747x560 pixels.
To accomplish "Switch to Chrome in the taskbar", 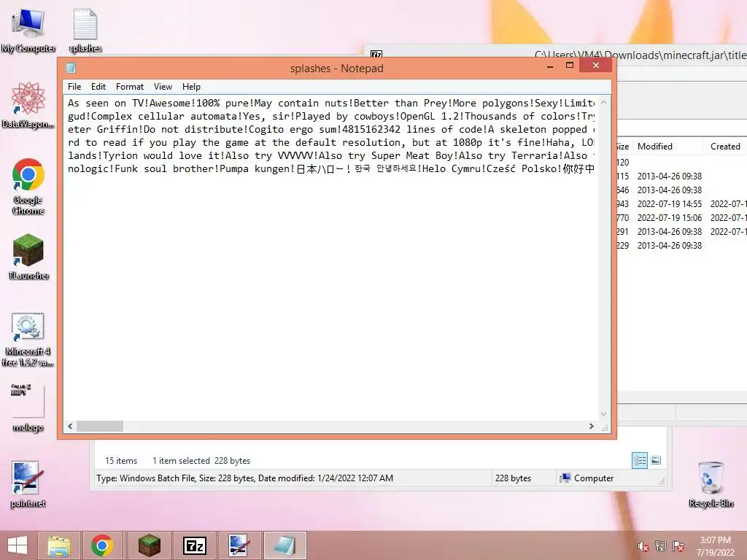I will click(x=102, y=545).
